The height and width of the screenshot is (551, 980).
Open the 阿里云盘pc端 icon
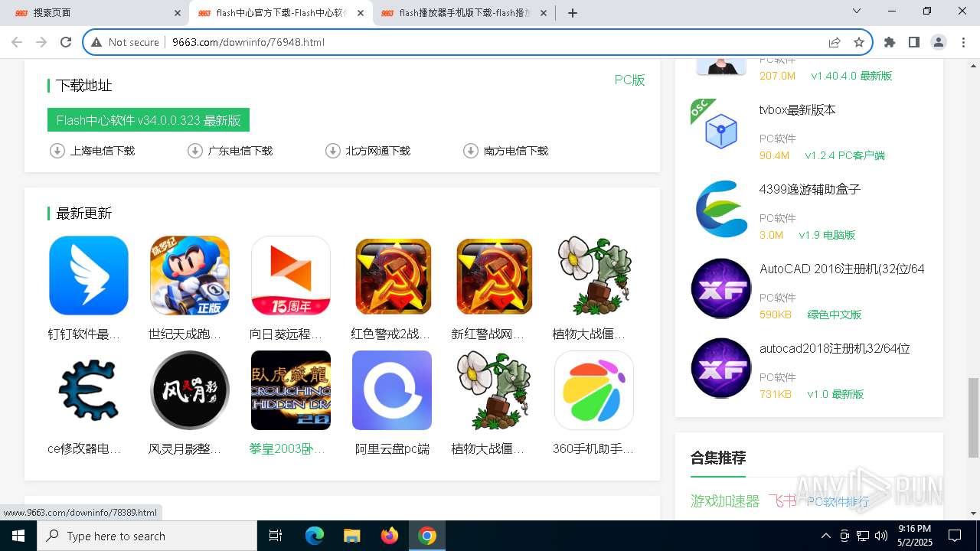(x=392, y=390)
